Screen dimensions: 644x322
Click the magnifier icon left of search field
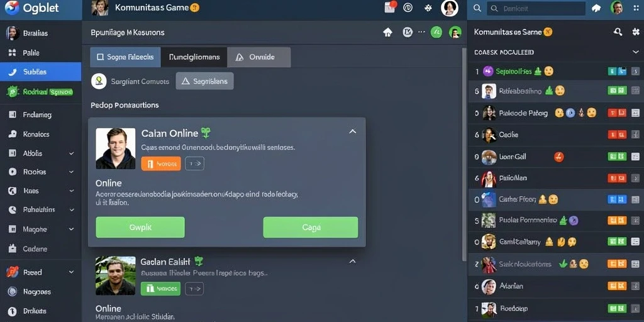click(x=477, y=8)
